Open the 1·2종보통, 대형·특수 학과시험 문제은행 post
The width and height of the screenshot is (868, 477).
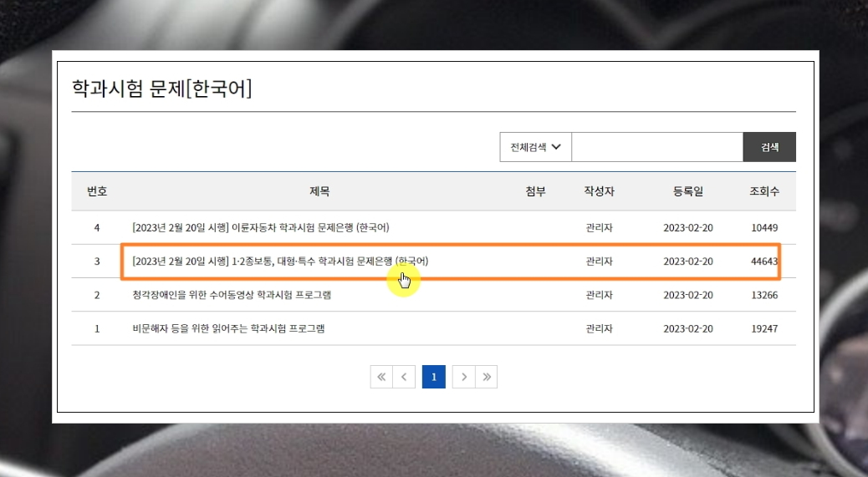pos(280,261)
